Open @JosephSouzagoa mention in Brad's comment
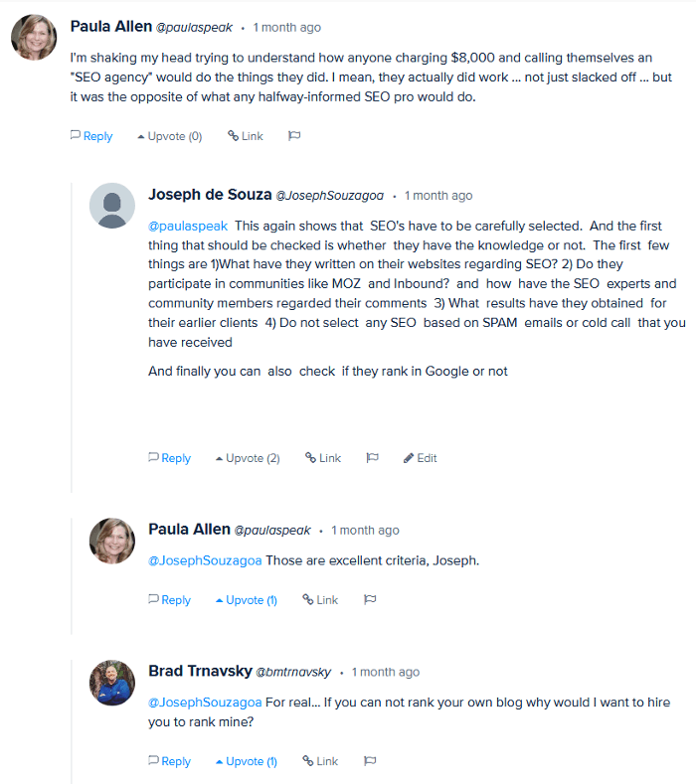The image size is (696, 784). (205, 703)
